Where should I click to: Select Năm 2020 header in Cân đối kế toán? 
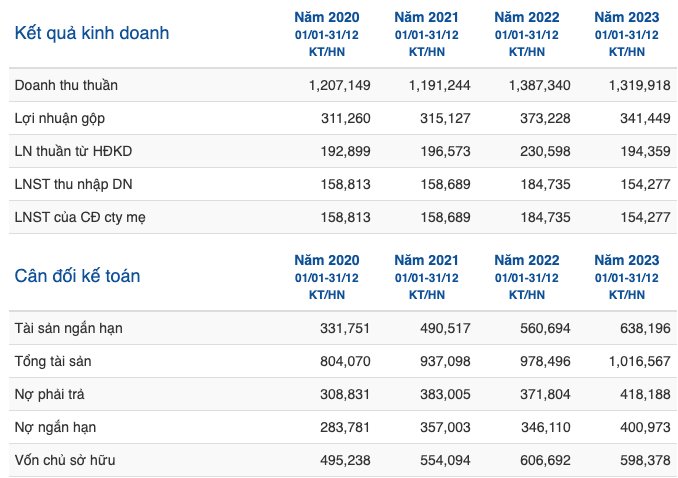(x=327, y=260)
